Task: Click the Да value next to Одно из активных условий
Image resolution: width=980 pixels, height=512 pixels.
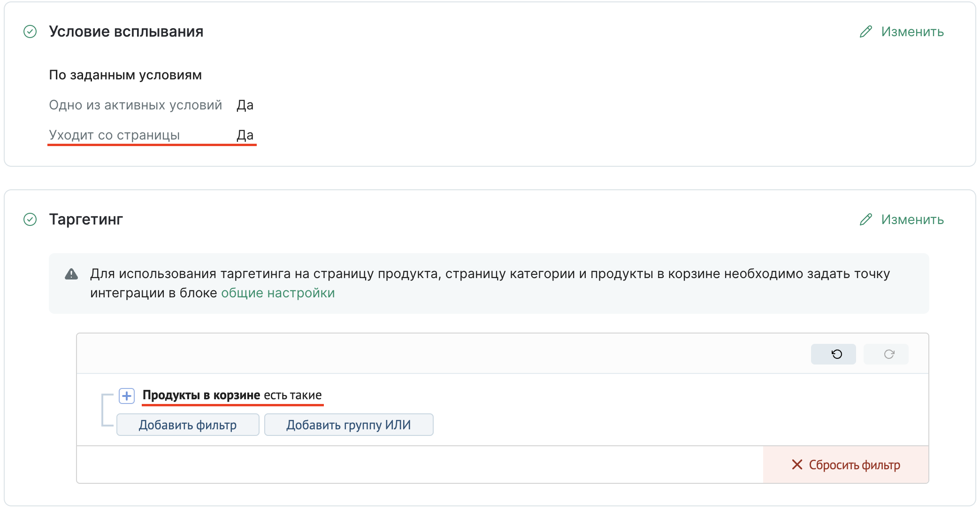Action: tap(245, 105)
